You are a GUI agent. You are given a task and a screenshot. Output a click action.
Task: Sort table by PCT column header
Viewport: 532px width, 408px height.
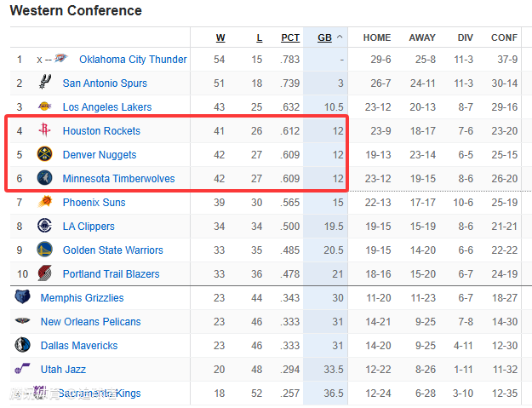coord(290,37)
